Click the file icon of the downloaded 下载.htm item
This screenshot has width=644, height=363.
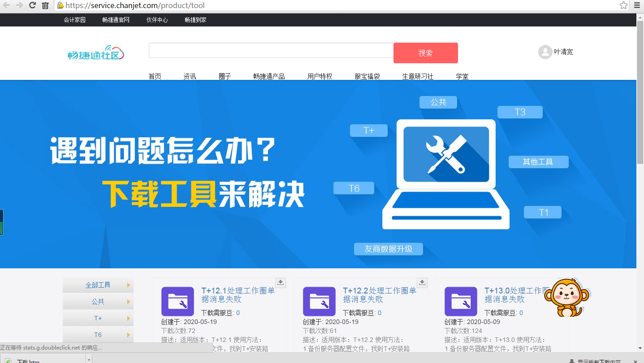point(9,361)
